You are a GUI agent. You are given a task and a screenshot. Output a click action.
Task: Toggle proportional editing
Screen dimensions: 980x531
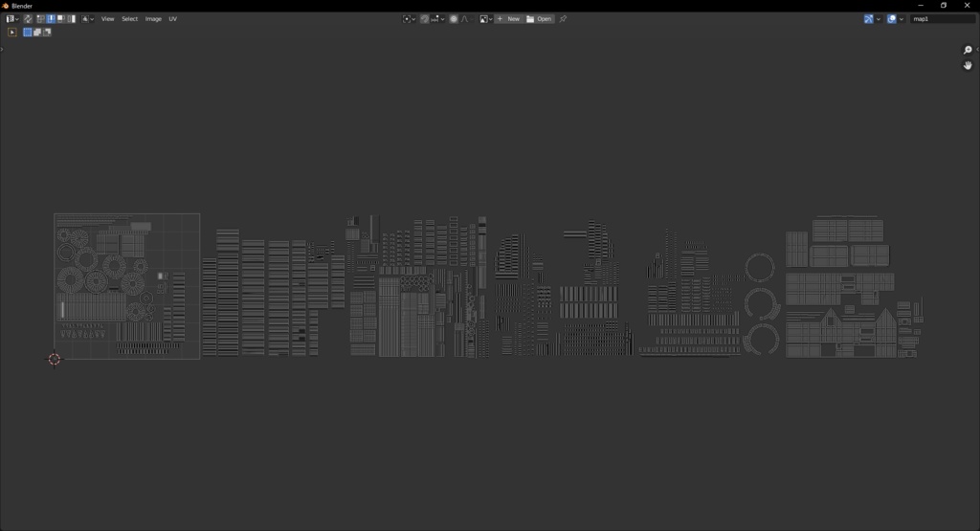pos(454,19)
